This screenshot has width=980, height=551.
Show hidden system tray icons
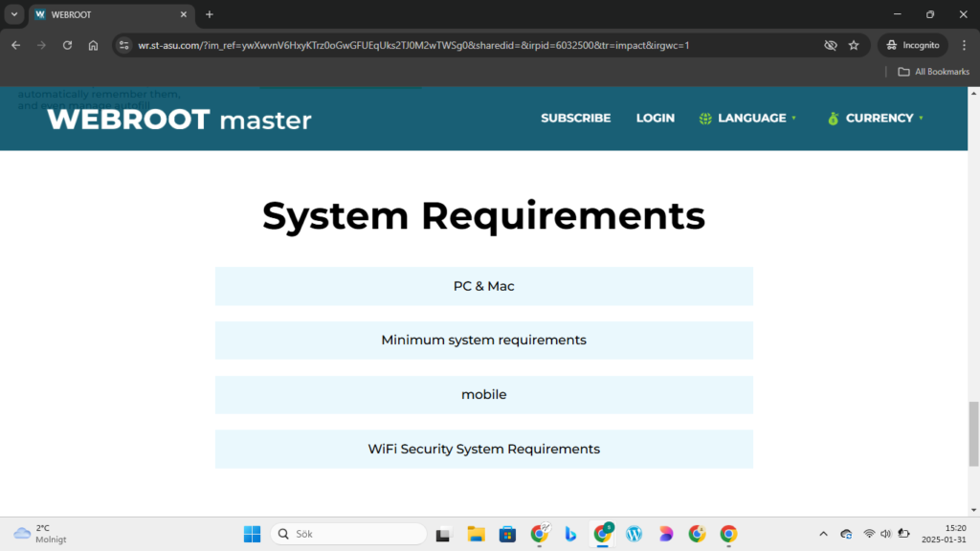pos(823,534)
